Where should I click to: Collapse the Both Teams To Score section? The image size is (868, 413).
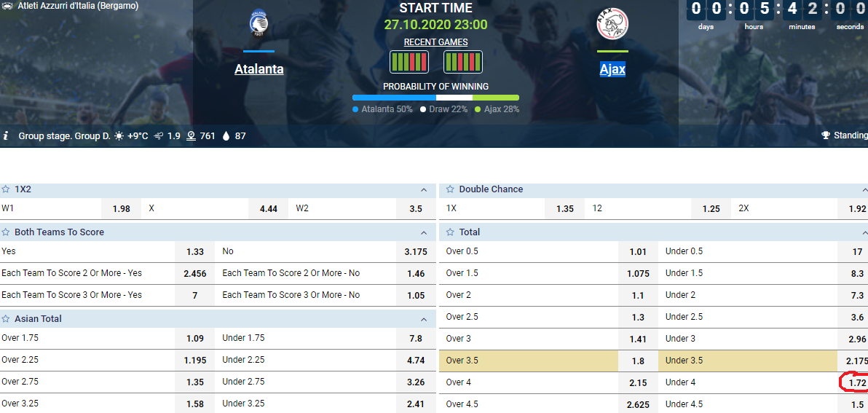point(424,233)
